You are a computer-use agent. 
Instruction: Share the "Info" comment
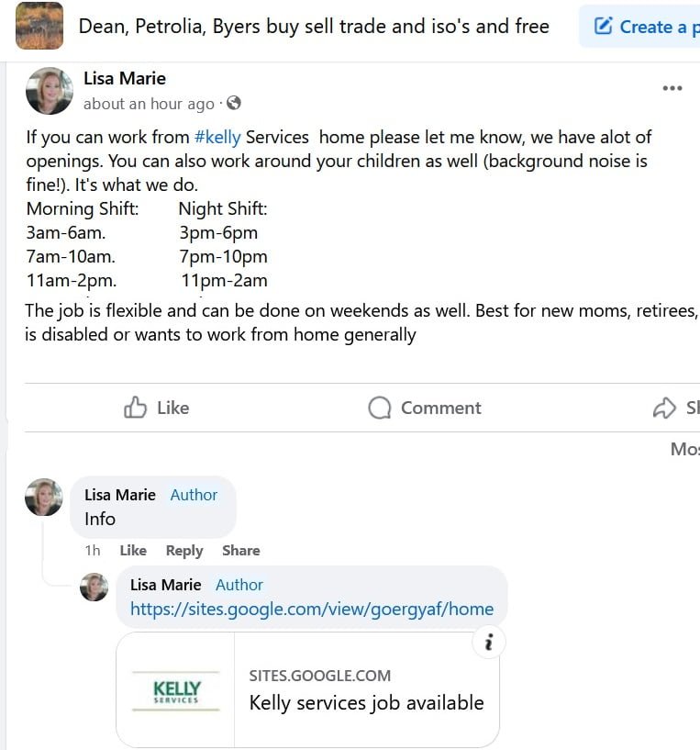240,551
